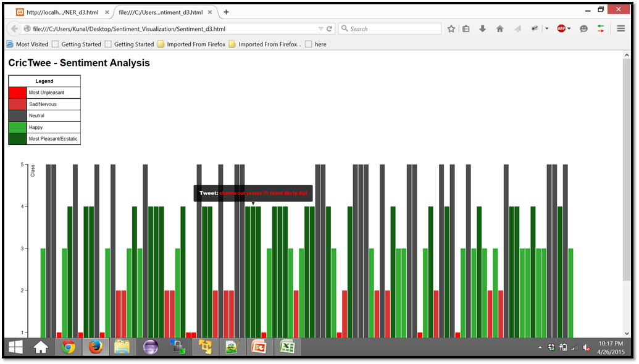
Task: Click the Most Unpleasant red legend swatch
Action: coord(17,93)
